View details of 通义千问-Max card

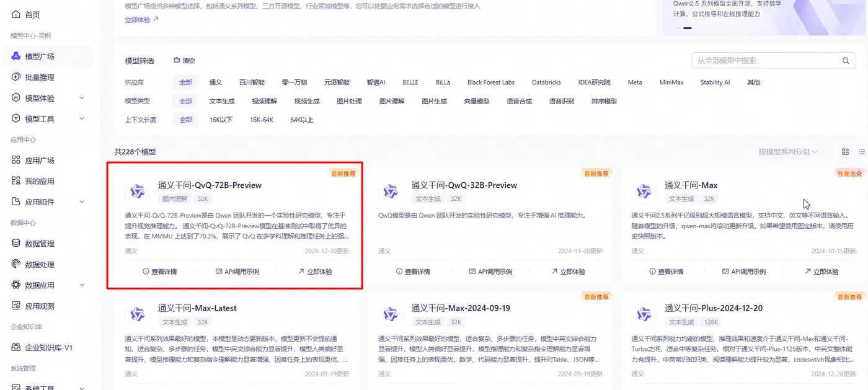point(666,272)
